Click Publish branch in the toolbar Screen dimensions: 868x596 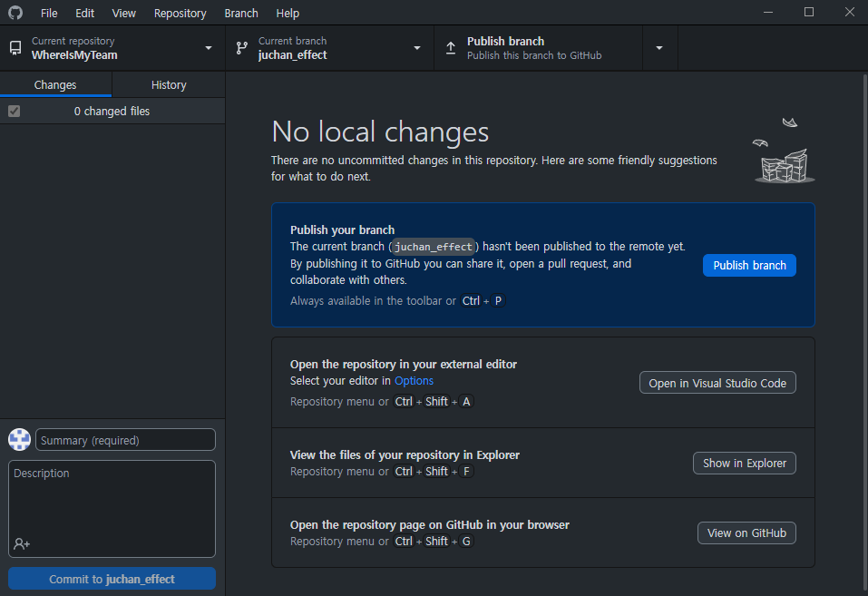pyautogui.click(x=539, y=48)
